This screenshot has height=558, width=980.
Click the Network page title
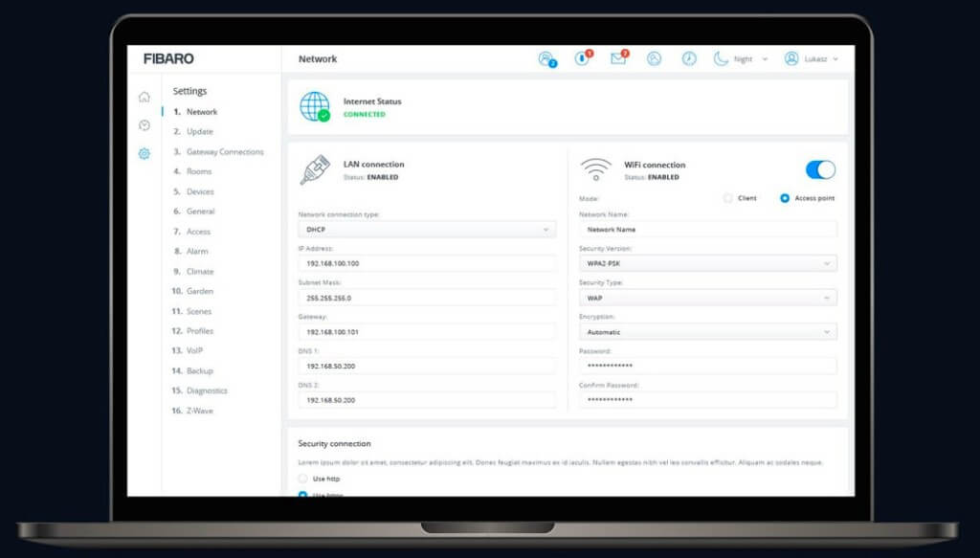pyautogui.click(x=318, y=58)
